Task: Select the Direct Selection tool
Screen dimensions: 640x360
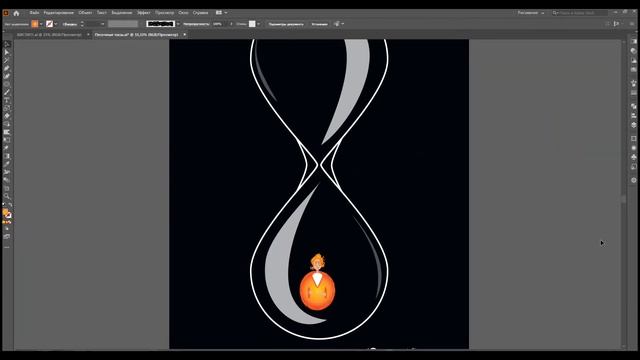Action: (x=7, y=53)
